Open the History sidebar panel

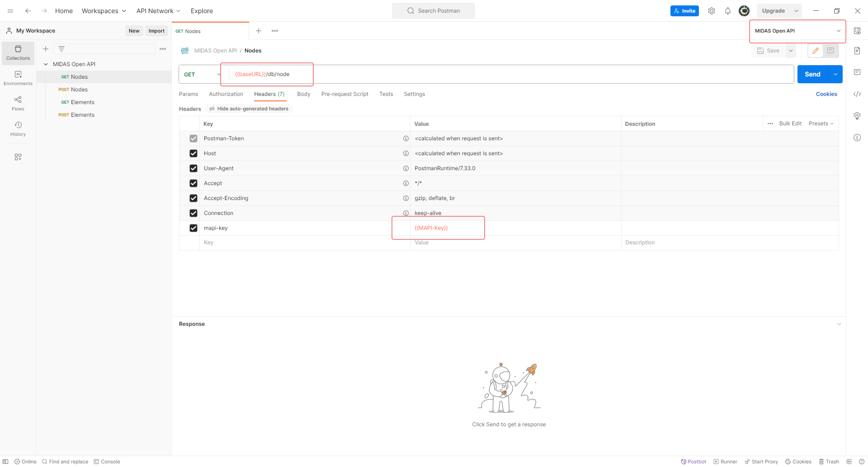[18, 129]
